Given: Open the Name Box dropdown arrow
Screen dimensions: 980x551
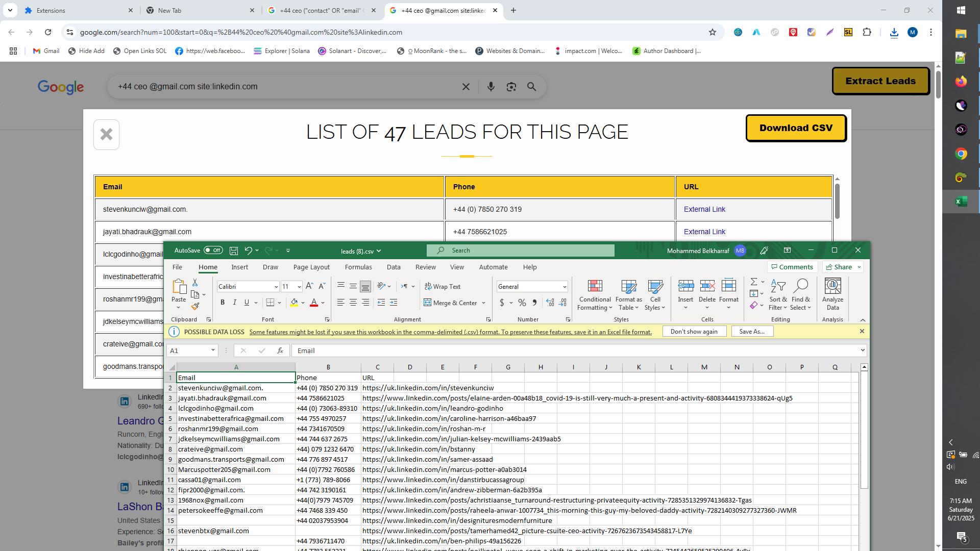Looking at the screenshot, I should (x=213, y=350).
